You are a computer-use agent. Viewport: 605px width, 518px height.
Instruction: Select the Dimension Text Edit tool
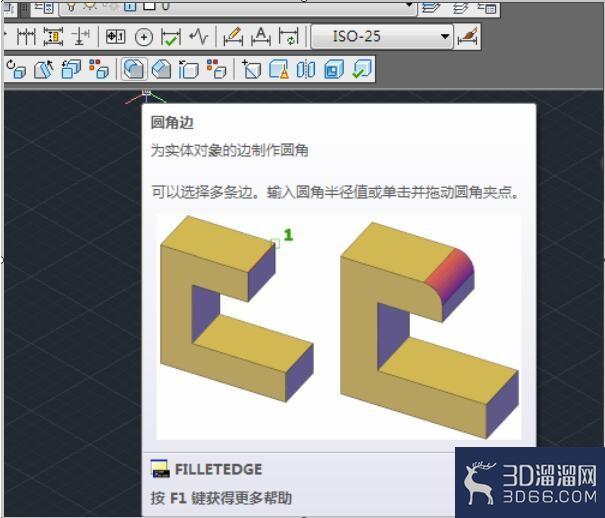coord(261,37)
